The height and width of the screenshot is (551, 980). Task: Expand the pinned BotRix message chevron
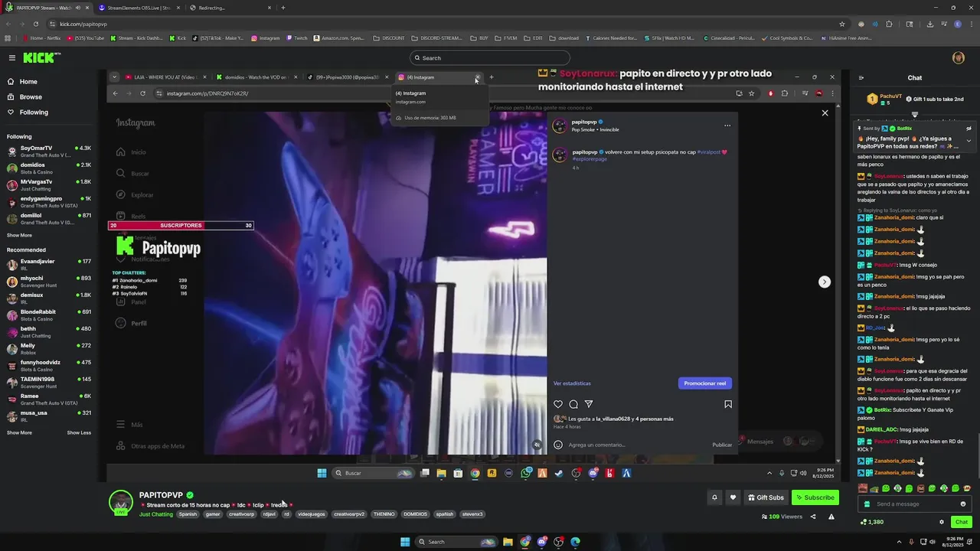coord(969,141)
